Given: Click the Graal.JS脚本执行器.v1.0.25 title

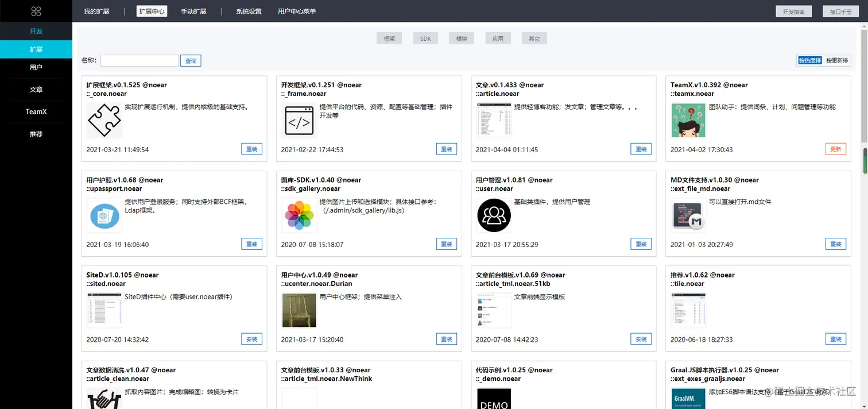Looking at the screenshot, I should point(725,371).
